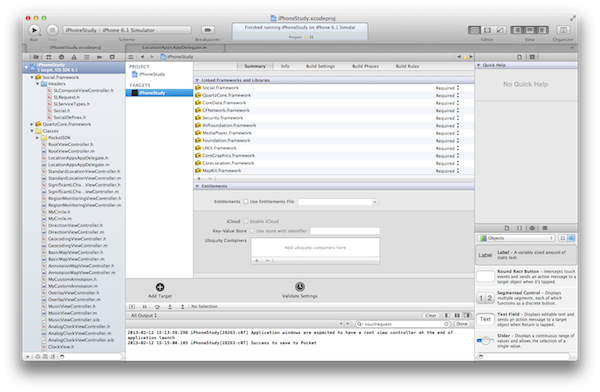Screen dimensions: 600x392
Task: Open the Summary tab
Action: [x=255, y=66]
